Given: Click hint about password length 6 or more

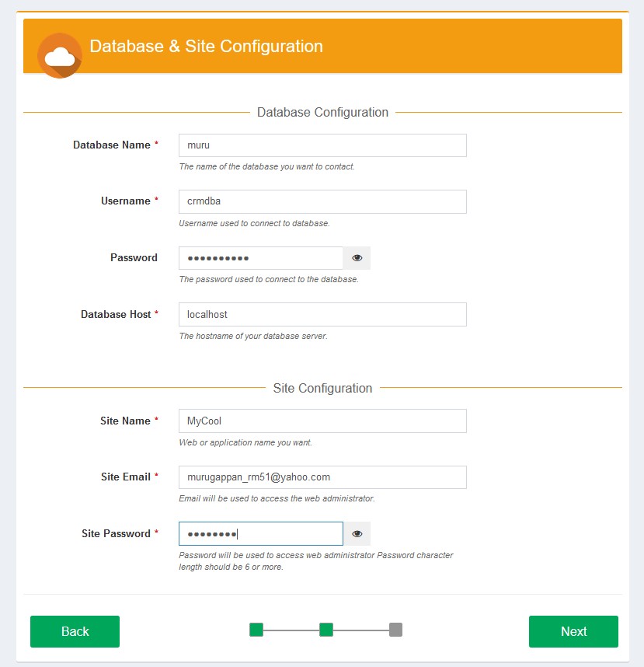Looking at the screenshot, I should point(316,561).
